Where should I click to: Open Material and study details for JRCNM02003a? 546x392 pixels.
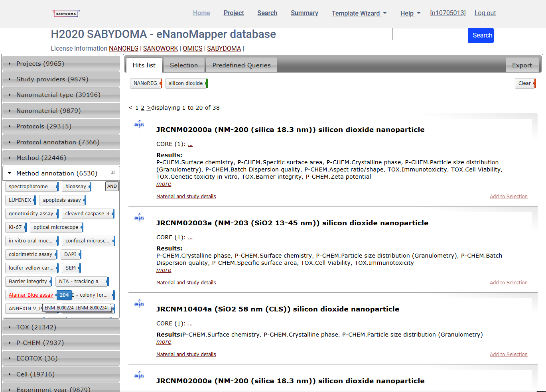[186, 283]
